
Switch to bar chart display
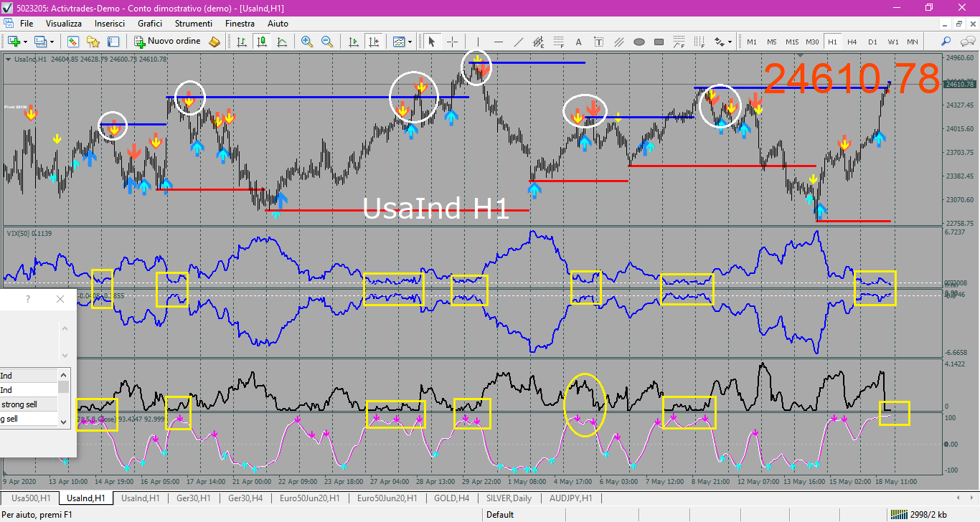click(x=242, y=42)
